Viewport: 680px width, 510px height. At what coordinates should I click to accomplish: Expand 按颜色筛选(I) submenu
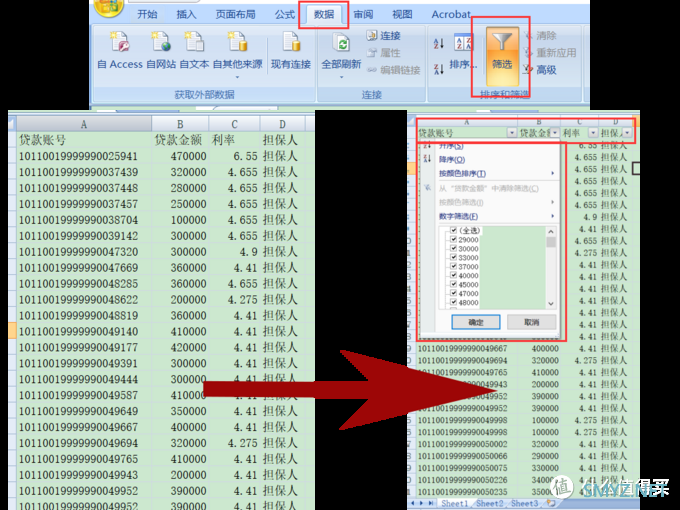552,202
